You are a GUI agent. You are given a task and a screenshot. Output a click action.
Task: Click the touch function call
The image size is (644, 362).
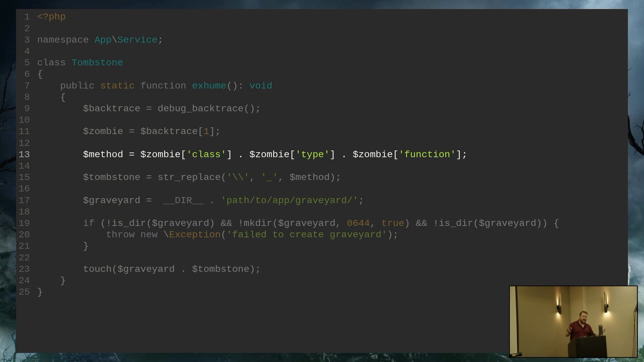pyautogui.click(x=97, y=269)
